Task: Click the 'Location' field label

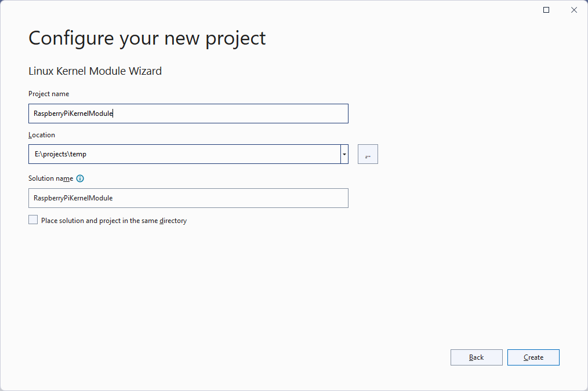Action: [42, 135]
